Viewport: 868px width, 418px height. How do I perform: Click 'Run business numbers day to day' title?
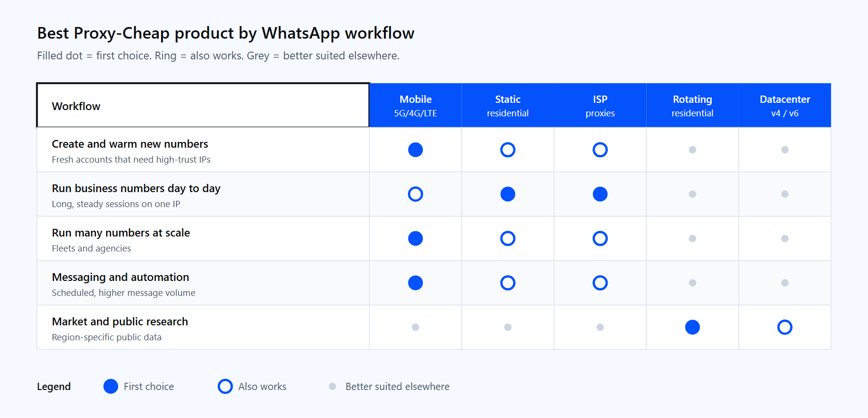pyautogui.click(x=136, y=188)
